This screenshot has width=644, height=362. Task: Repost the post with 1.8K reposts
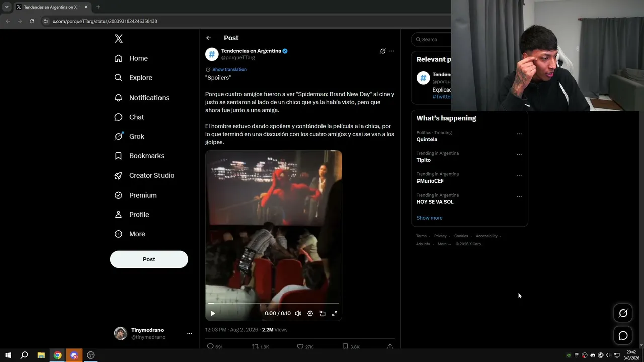(x=255, y=346)
